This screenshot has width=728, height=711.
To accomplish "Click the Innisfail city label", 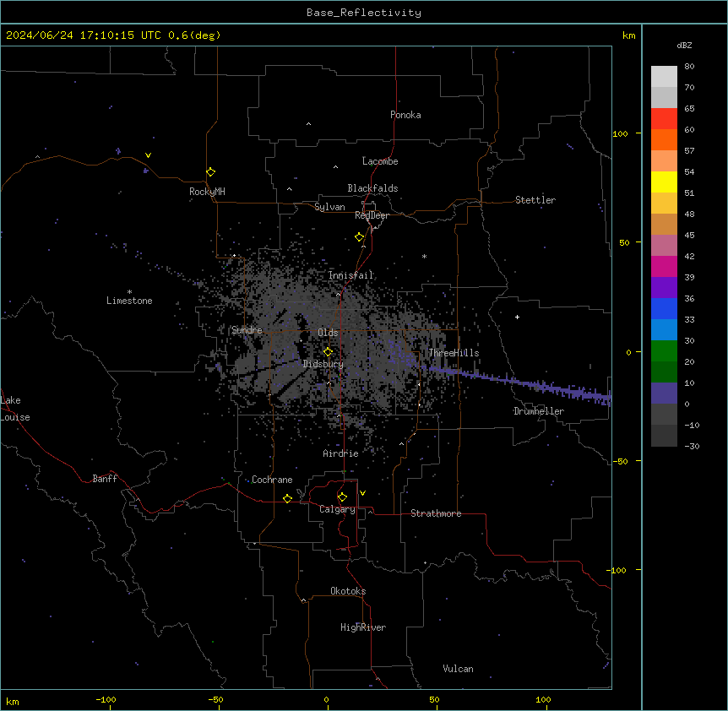I will click(350, 275).
